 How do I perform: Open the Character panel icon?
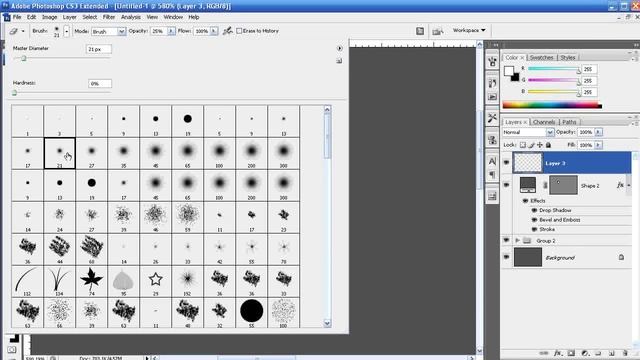(492, 161)
